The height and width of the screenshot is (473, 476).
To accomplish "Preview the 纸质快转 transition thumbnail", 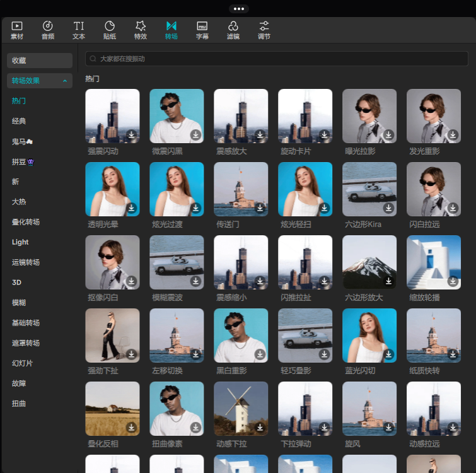I will coord(434,336).
